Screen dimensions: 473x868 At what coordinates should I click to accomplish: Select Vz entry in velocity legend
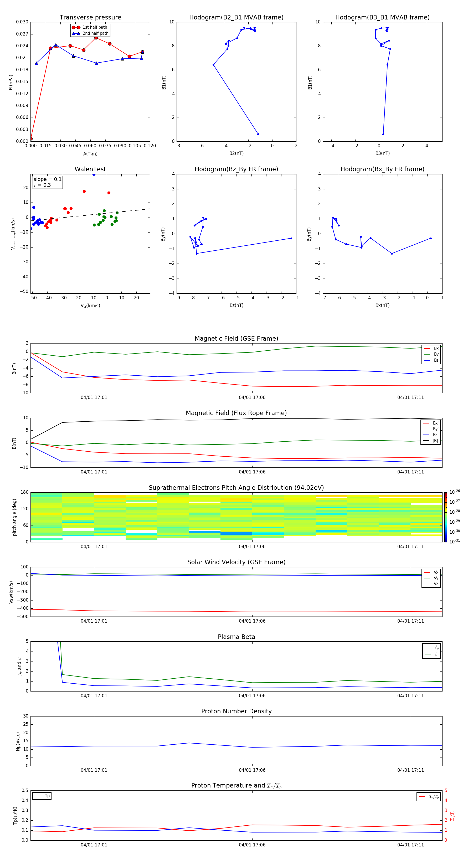tap(431, 584)
